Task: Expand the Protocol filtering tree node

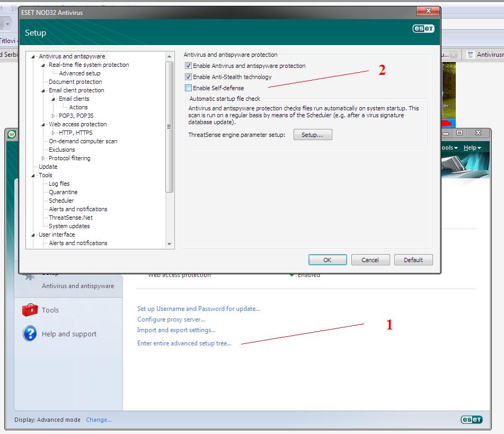Action: point(43,158)
